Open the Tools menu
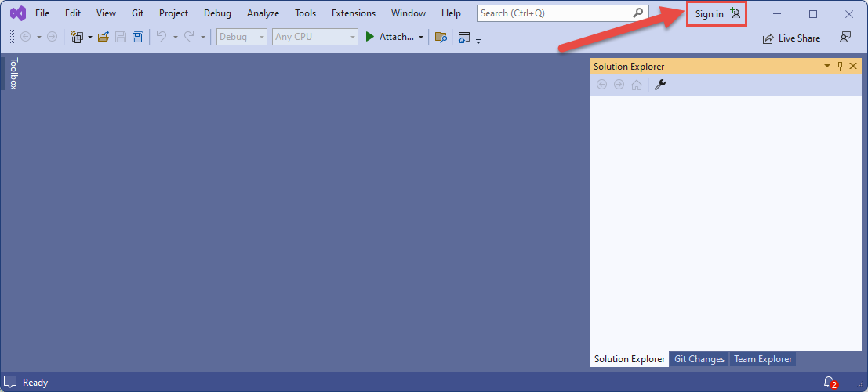Viewport: 868px width, 392px height. (307, 13)
